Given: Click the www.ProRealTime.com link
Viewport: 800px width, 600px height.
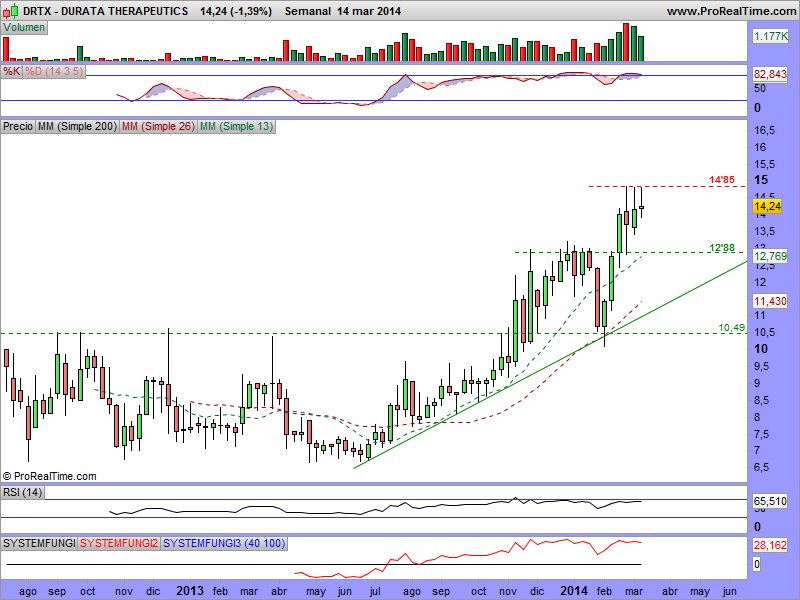Looking at the screenshot, I should coord(732,11).
